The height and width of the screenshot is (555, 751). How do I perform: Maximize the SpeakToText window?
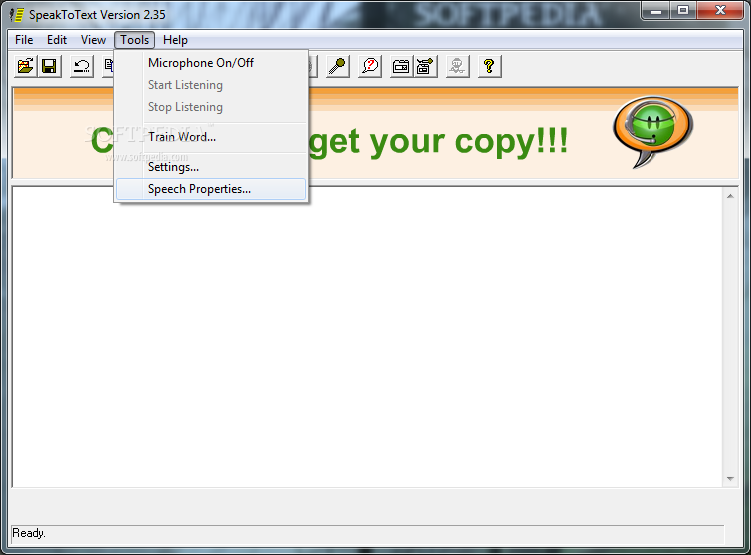tap(683, 11)
